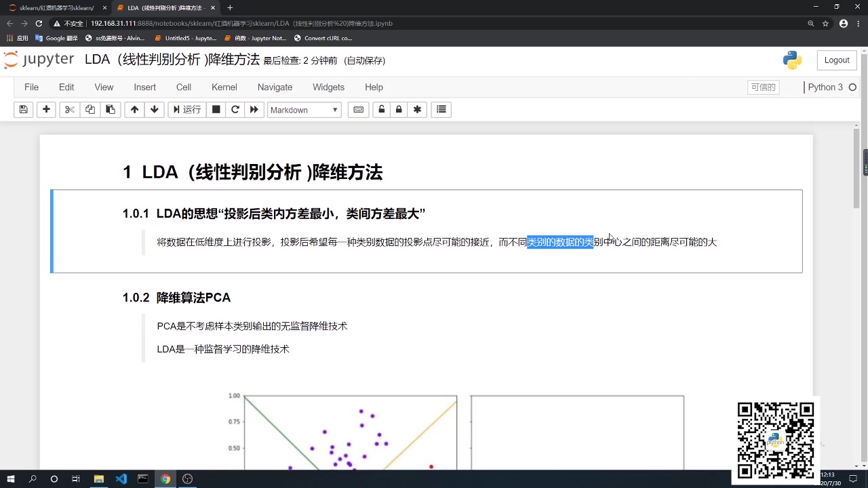The image size is (868, 488).
Task: Open the command palette keyboard icon
Action: coord(359,110)
